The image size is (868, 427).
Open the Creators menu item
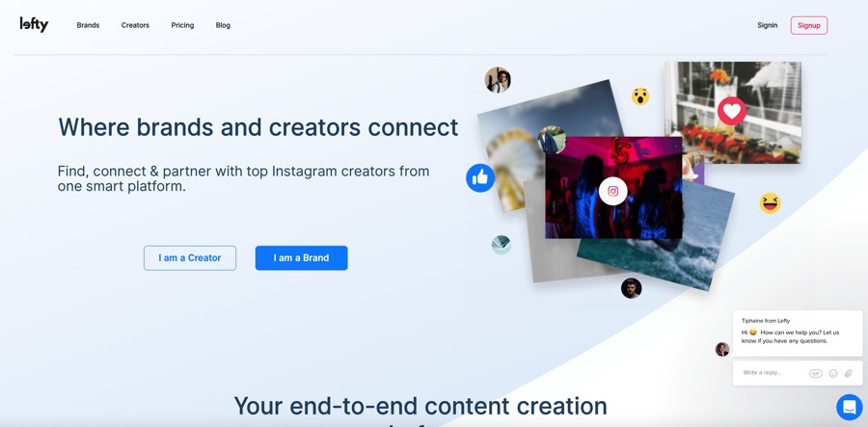click(135, 25)
